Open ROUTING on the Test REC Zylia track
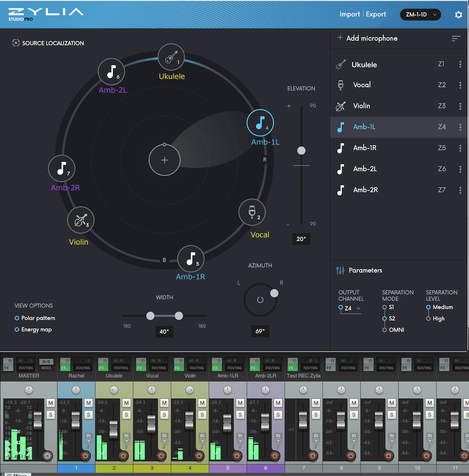Image resolution: width=469 pixels, height=476 pixels. pyautogui.click(x=310, y=368)
